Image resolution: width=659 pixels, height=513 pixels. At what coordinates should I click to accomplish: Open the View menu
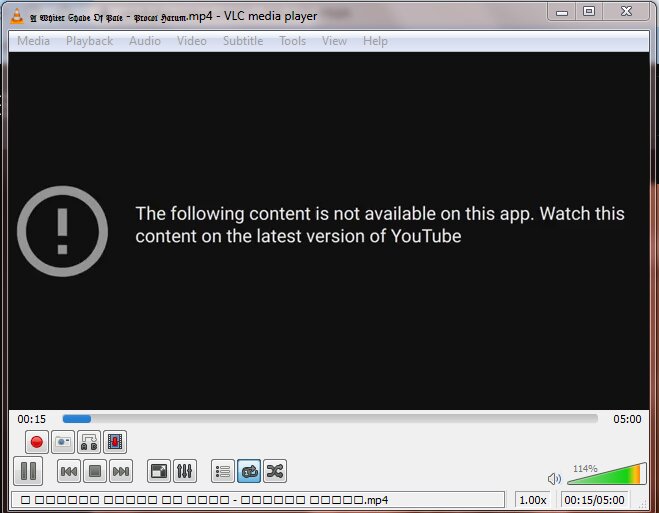pos(334,41)
